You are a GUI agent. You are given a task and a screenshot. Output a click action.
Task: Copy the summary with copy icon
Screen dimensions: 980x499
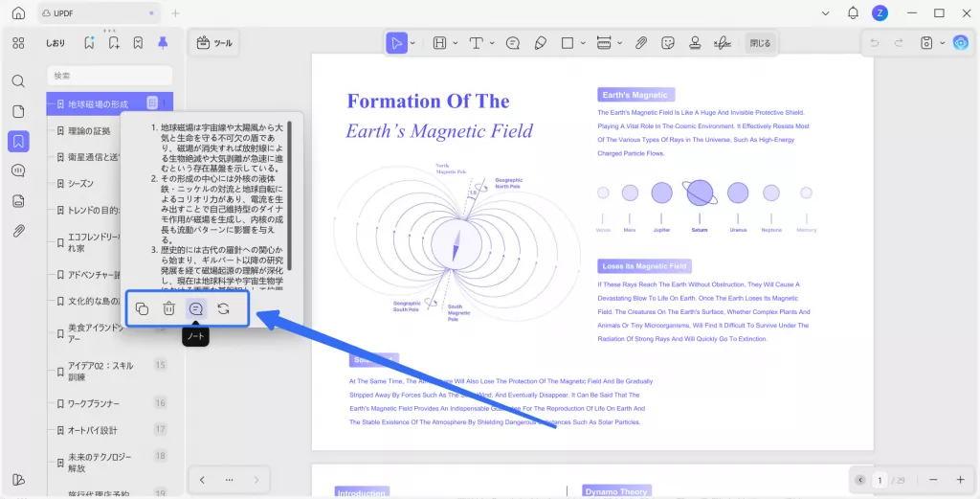142,308
